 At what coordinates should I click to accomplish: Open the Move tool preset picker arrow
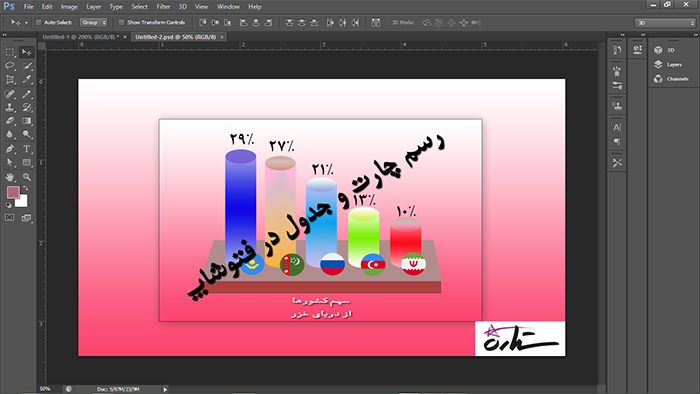point(26,23)
